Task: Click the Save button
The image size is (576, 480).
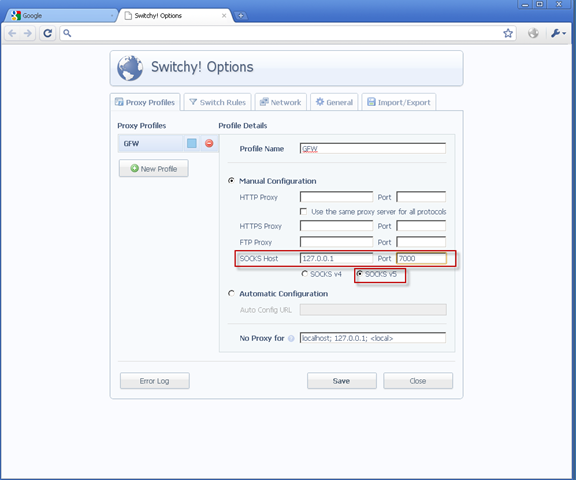Action: (x=342, y=381)
